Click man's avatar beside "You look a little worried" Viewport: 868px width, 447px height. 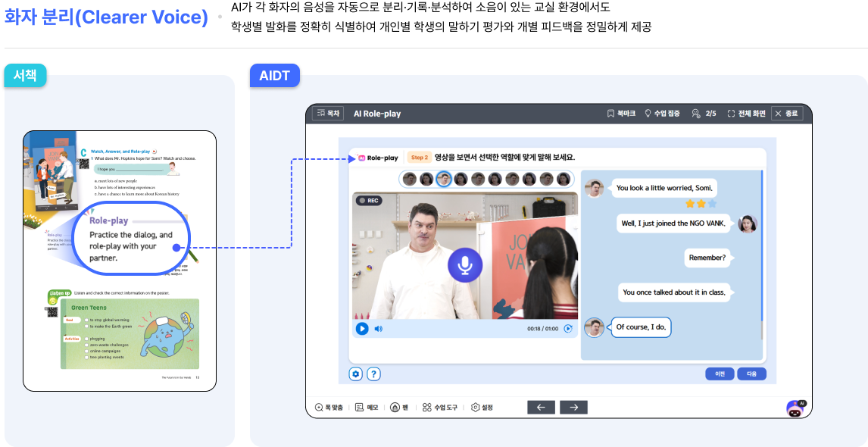tap(595, 189)
